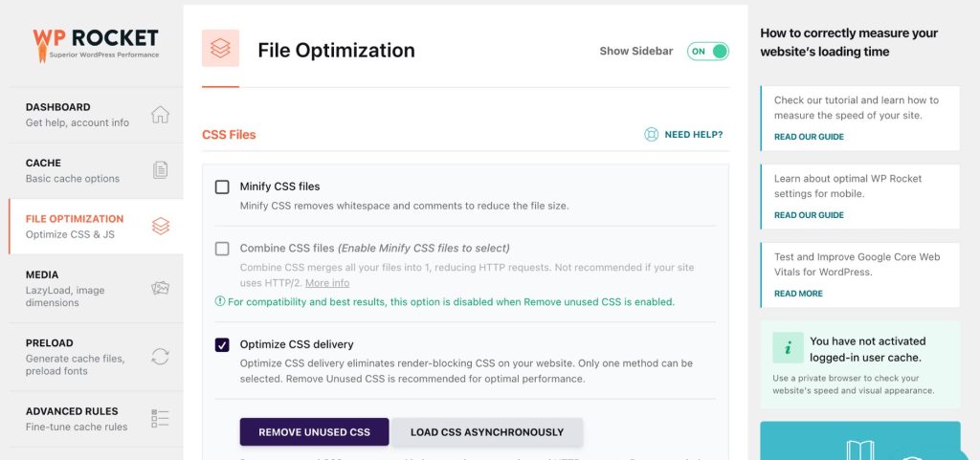Turn off the Show Sidebar switch
Image resolution: width=980 pixels, height=460 pixels.
[x=708, y=52]
